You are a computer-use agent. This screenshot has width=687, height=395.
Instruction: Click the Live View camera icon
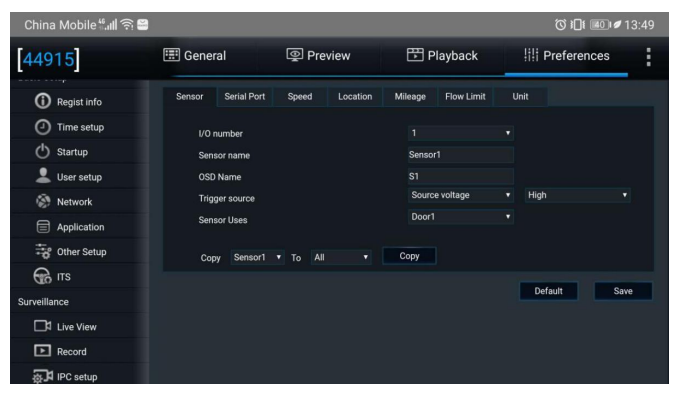[42, 326]
